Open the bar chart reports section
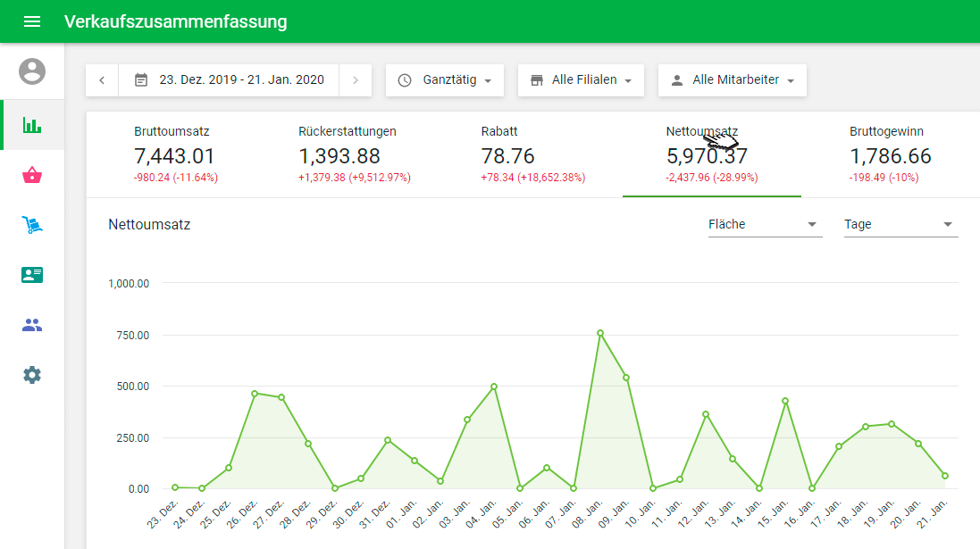 (32, 125)
